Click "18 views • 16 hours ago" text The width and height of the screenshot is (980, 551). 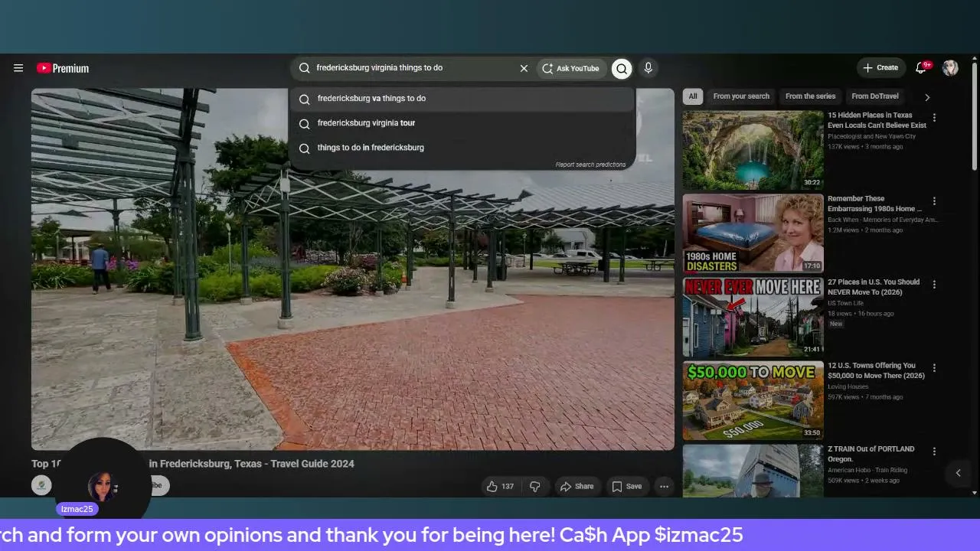click(x=861, y=313)
